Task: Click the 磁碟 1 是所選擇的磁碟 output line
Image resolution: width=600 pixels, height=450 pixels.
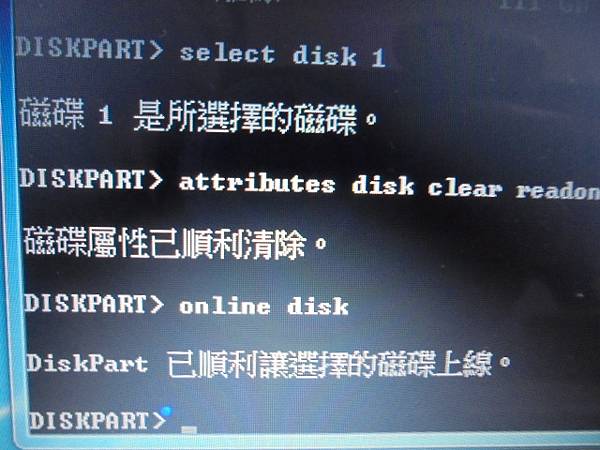Action: click(198, 117)
